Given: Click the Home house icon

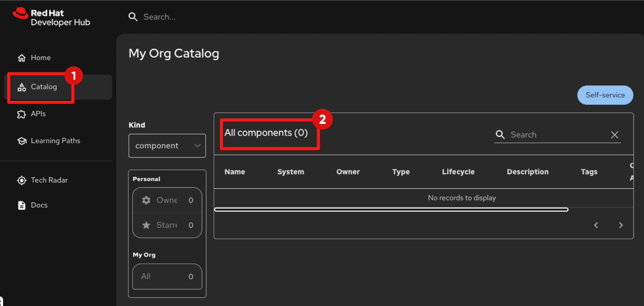Looking at the screenshot, I should tap(22, 58).
